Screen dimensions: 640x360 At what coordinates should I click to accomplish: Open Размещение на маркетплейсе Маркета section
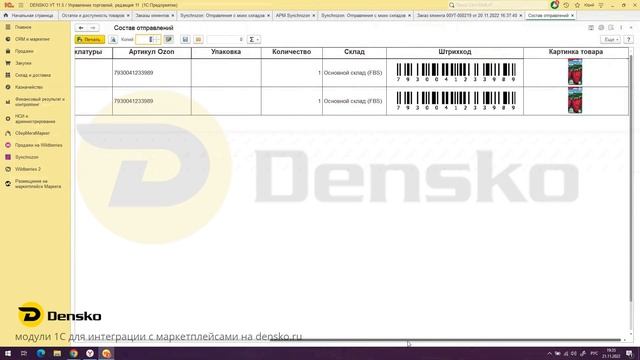pyautogui.click(x=38, y=184)
